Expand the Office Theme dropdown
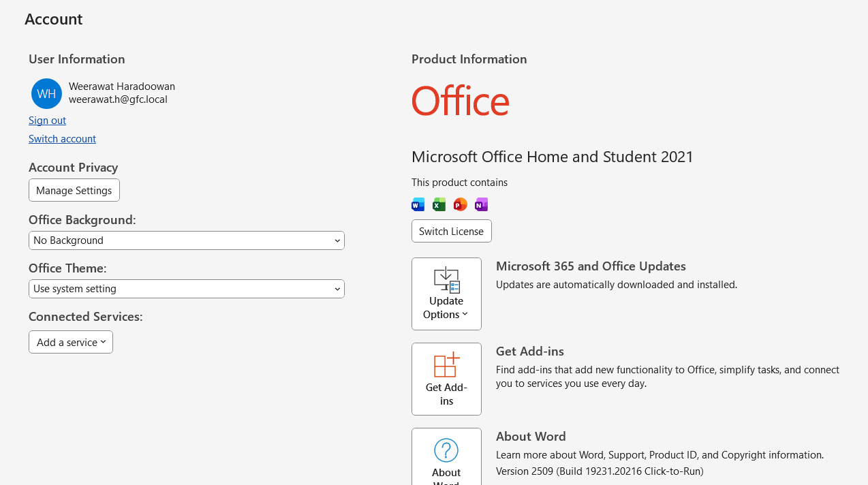 click(x=186, y=289)
